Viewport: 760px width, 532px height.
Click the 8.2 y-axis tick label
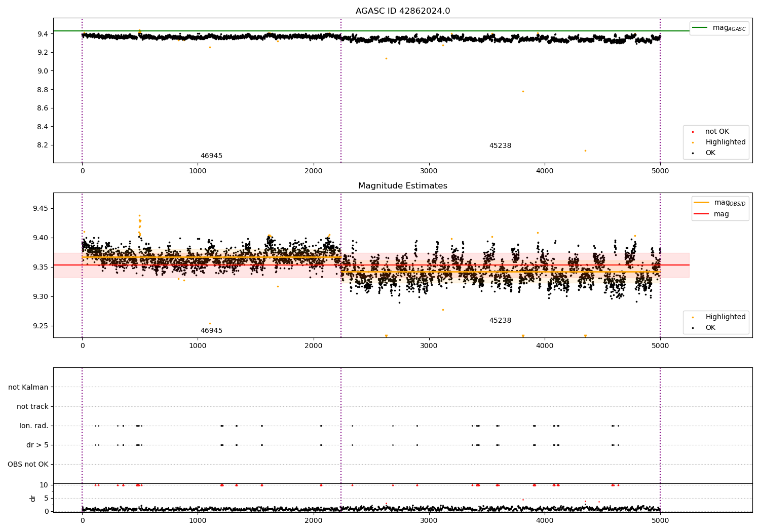43,145
